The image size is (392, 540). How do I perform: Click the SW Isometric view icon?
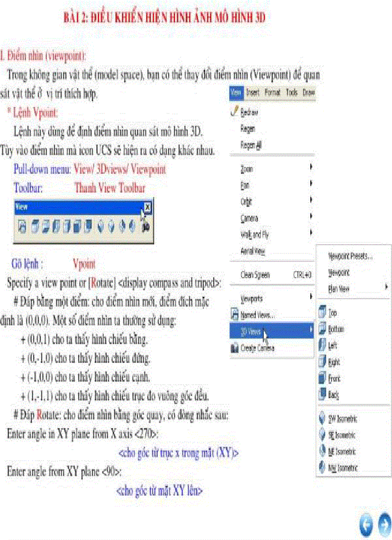point(322,418)
